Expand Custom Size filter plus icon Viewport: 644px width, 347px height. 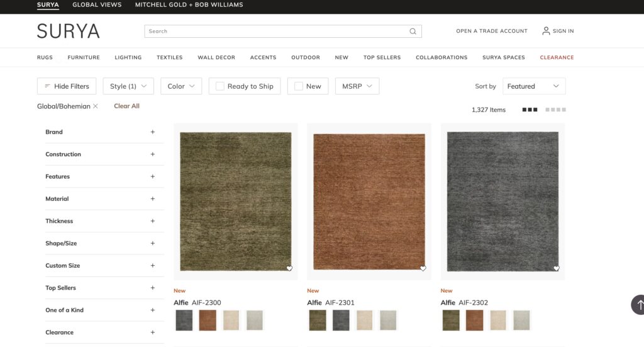pos(152,266)
